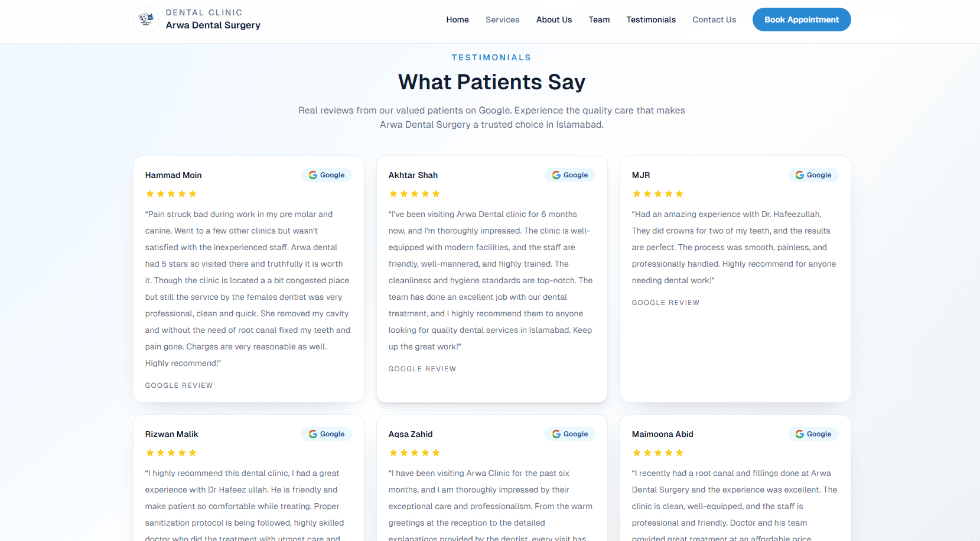Click the Arwa Dental Surgery site title
The image size is (980, 541).
pyautogui.click(x=213, y=25)
